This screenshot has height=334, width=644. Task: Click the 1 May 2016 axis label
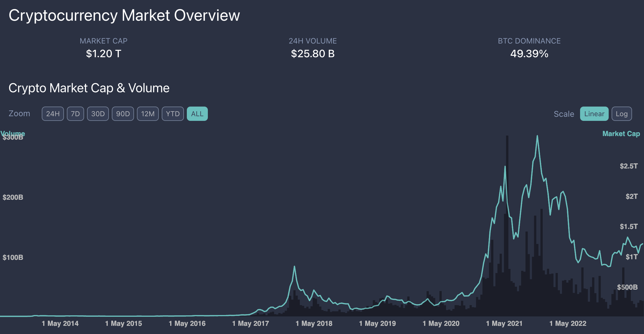tap(187, 323)
